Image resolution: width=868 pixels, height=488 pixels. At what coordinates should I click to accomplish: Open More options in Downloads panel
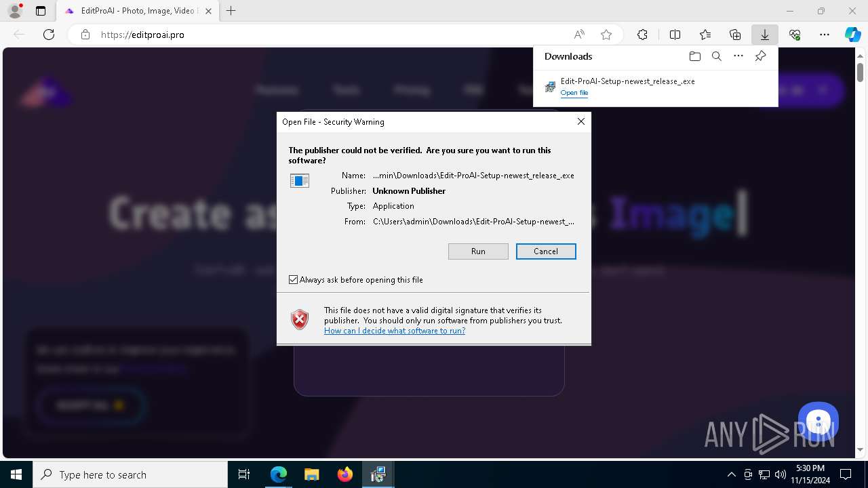(738, 56)
